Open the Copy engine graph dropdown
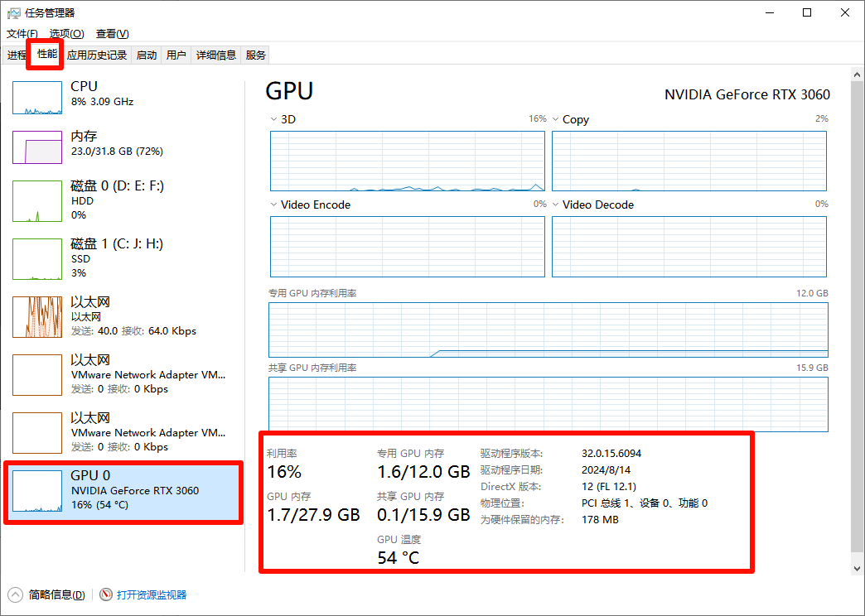This screenshot has width=865, height=616. click(555, 119)
